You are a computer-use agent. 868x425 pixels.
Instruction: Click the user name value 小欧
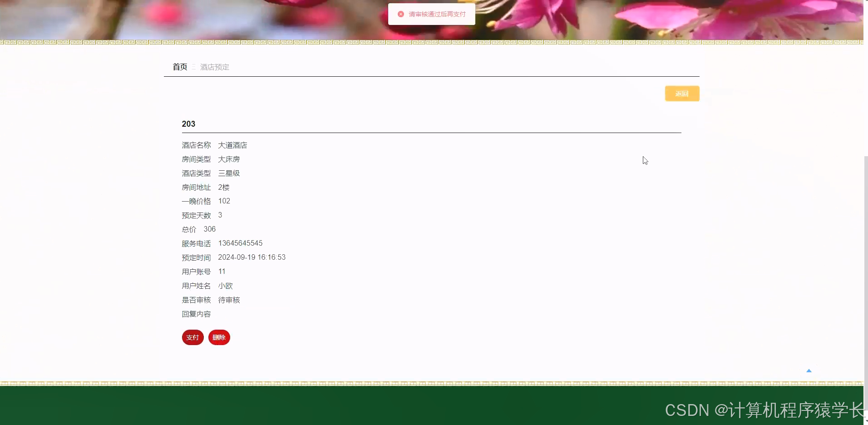[225, 286]
